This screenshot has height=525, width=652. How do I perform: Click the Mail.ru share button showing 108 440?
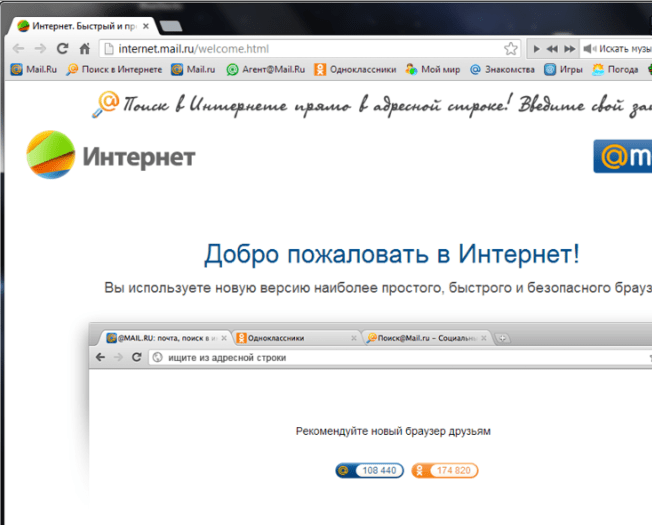pyautogui.click(x=370, y=470)
